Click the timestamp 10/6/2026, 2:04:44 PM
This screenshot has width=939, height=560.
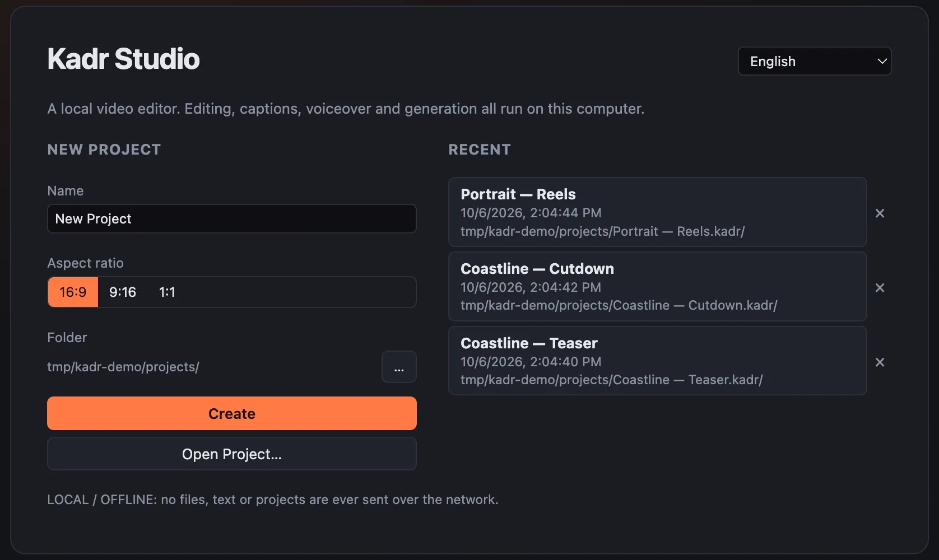click(x=531, y=213)
